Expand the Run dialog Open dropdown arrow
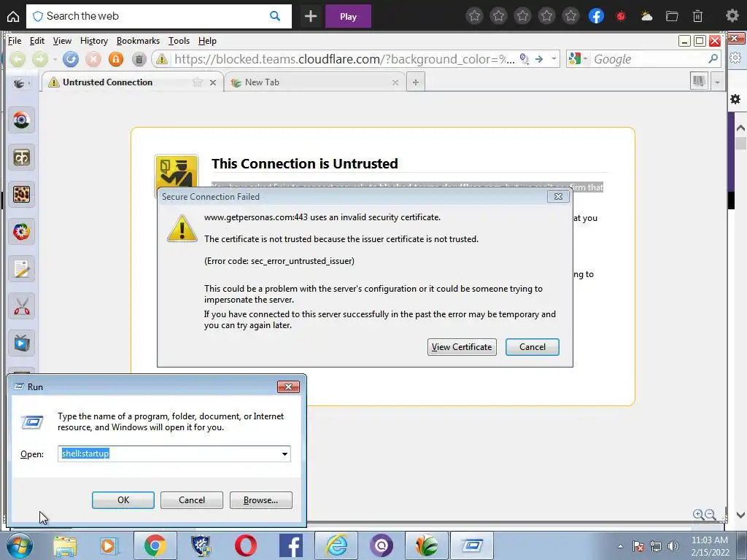Image resolution: width=747 pixels, height=560 pixels. click(x=285, y=454)
